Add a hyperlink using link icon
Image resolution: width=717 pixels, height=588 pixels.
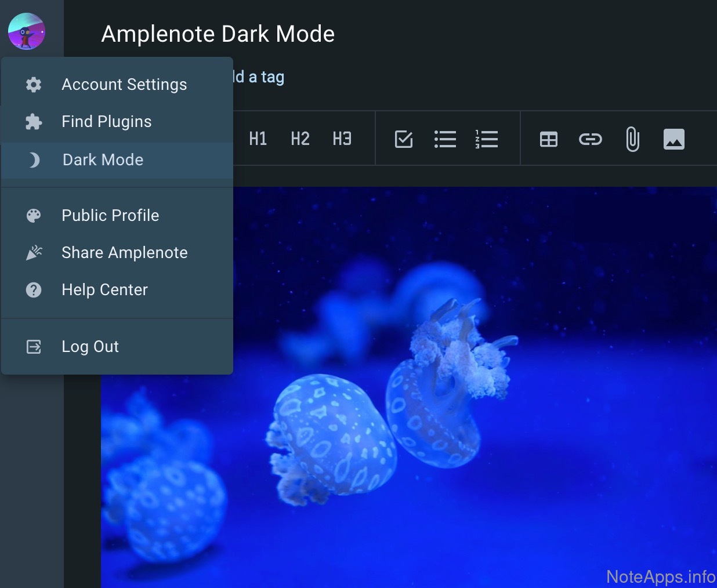click(x=591, y=139)
